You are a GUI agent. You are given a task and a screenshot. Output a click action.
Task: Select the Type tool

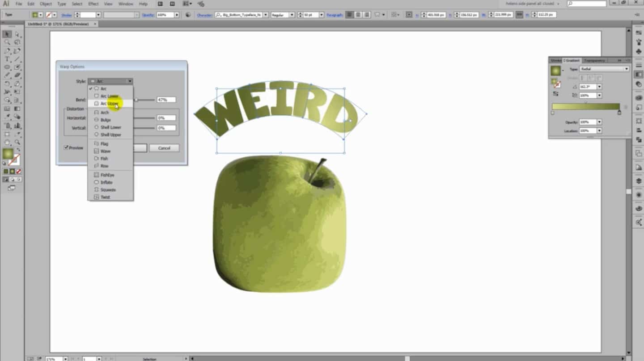(x=7, y=59)
